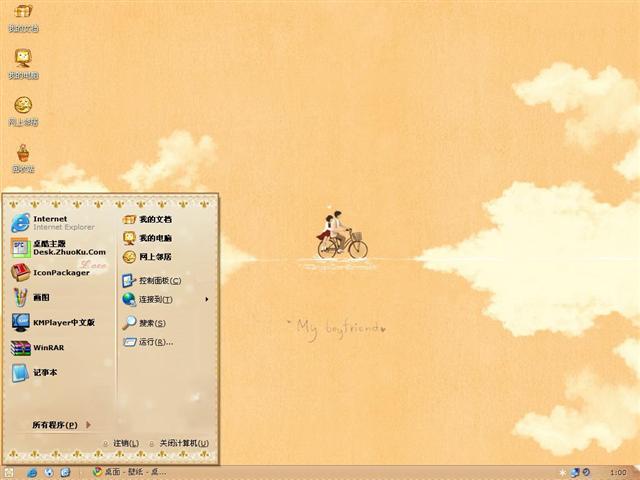Open the Desk.ZhuoKu.Com theme shortcut
640x480 pixels.
[59, 248]
